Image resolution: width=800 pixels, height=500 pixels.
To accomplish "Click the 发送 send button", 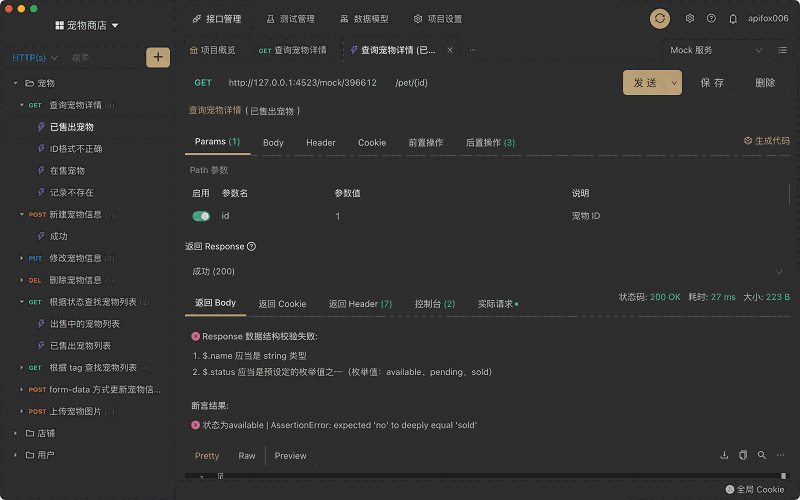I will click(645, 83).
